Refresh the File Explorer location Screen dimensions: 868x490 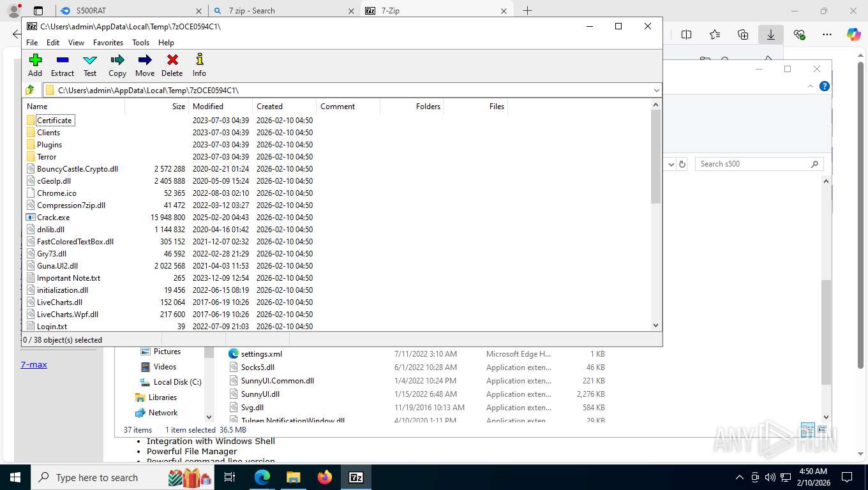(x=682, y=164)
